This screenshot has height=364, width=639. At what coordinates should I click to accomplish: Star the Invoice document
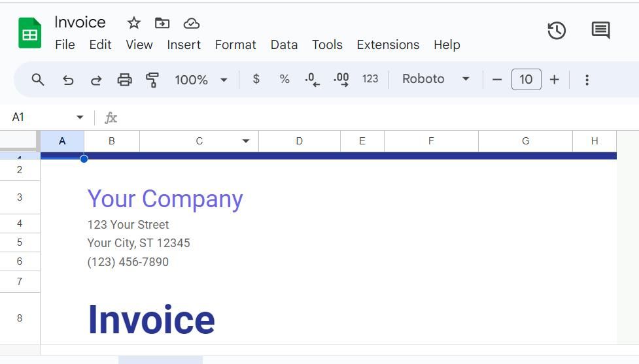pos(133,24)
